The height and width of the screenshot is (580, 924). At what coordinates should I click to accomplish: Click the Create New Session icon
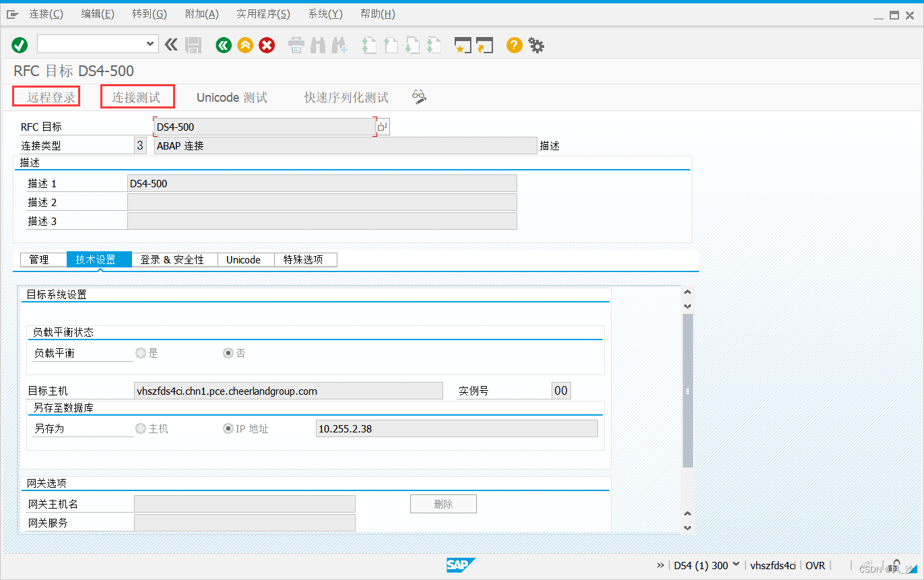click(463, 45)
